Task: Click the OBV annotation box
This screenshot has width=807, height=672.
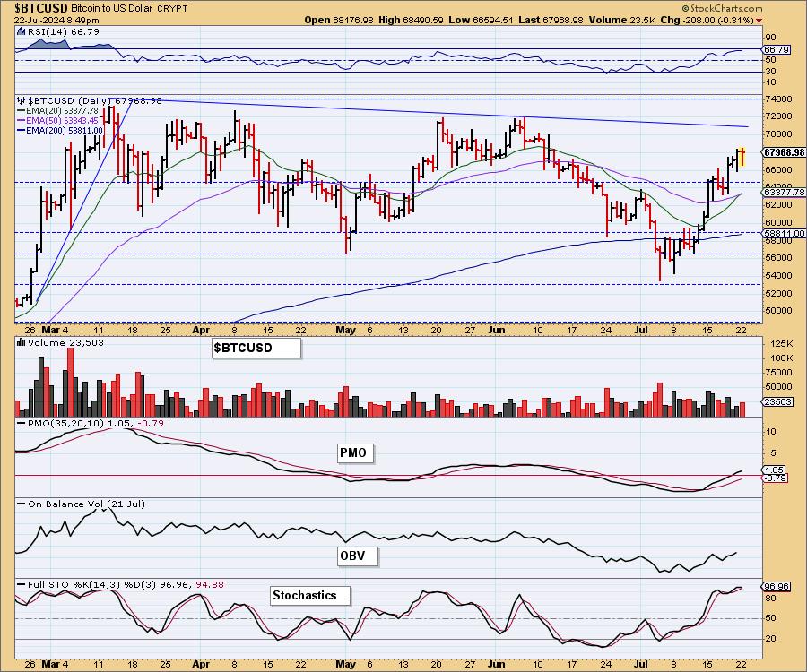Action: point(357,556)
